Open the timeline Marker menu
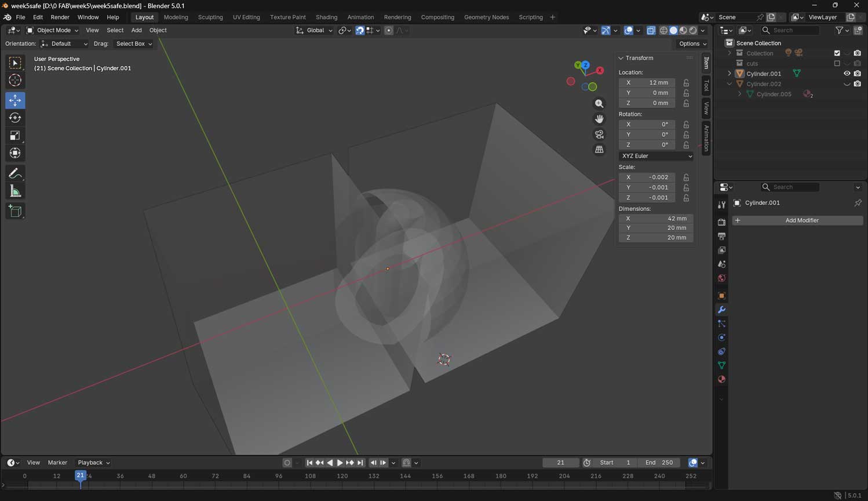The width and height of the screenshot is (868, 501). pos(57,463)
